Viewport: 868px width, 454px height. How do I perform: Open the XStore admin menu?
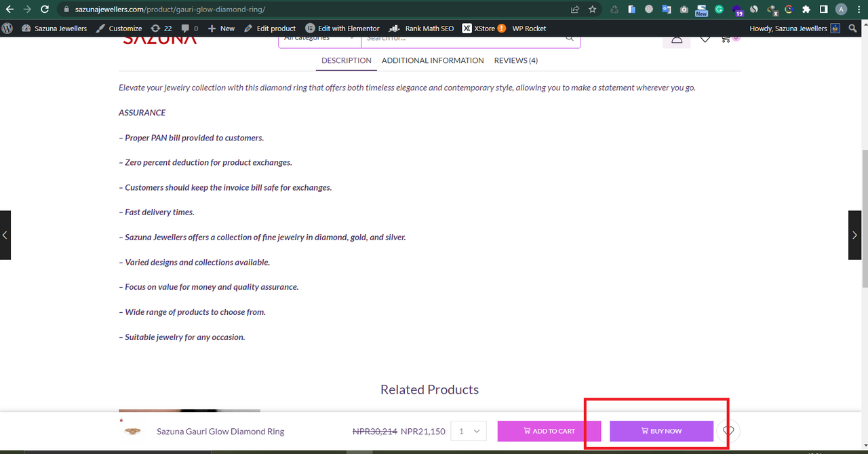484,29
